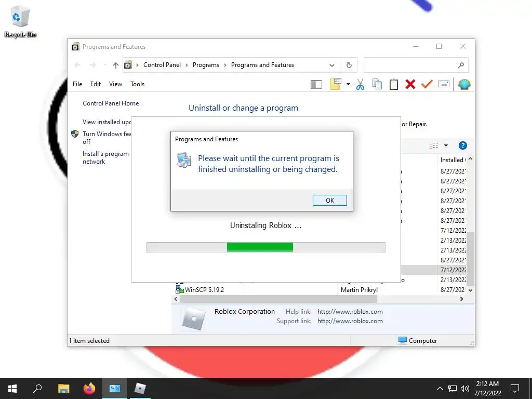The width and height of the screenshot is (532, 399).
Task: Select Programs breadcrumb
Action: [x=206, y=65]
